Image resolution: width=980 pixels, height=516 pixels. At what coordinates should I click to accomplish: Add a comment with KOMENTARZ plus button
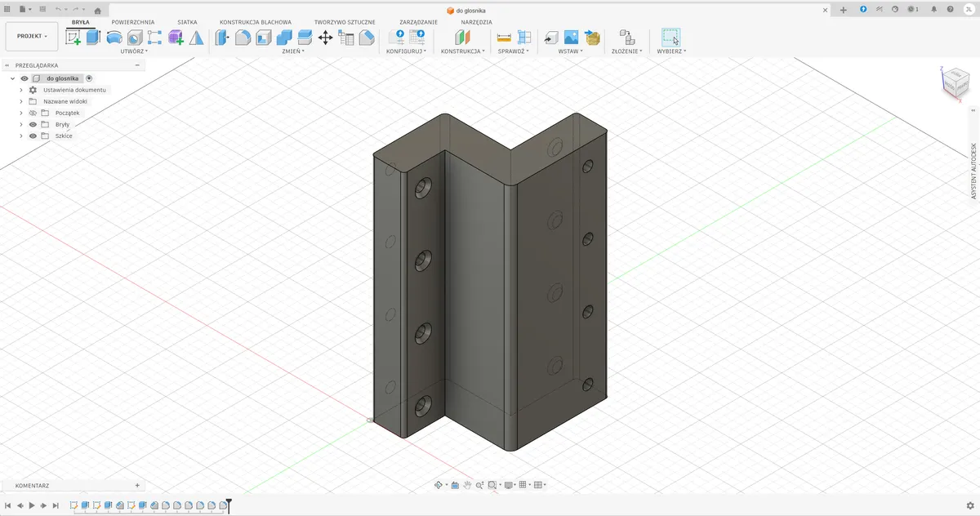[x=137, y=485]
